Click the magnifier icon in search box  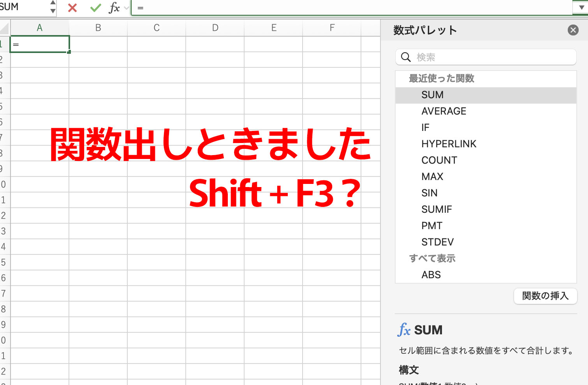[406, 57]
